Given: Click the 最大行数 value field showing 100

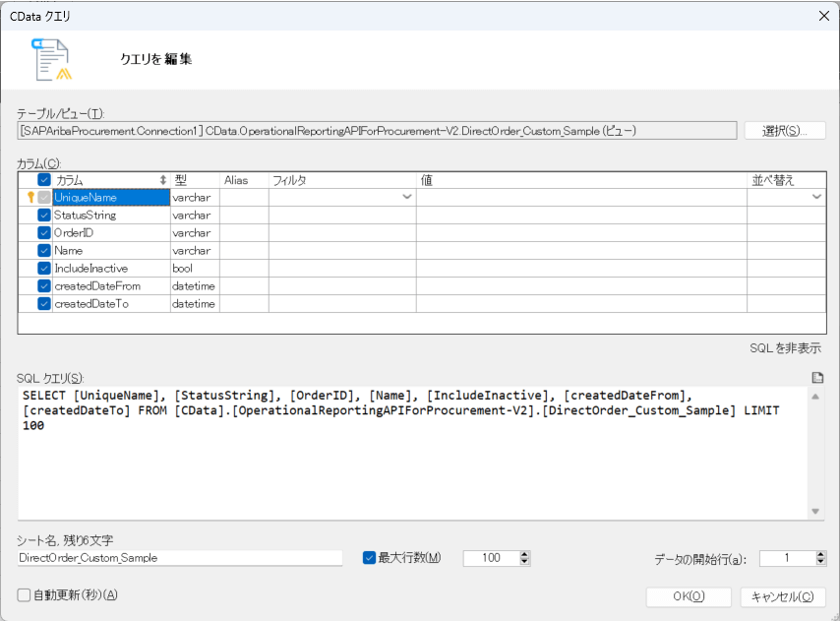Looking at the screenshot, I should pyautogui.click(x=491, y=558).
